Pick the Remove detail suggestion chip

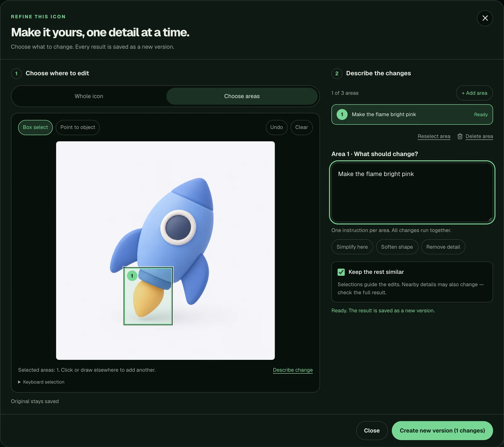(443, 247)
